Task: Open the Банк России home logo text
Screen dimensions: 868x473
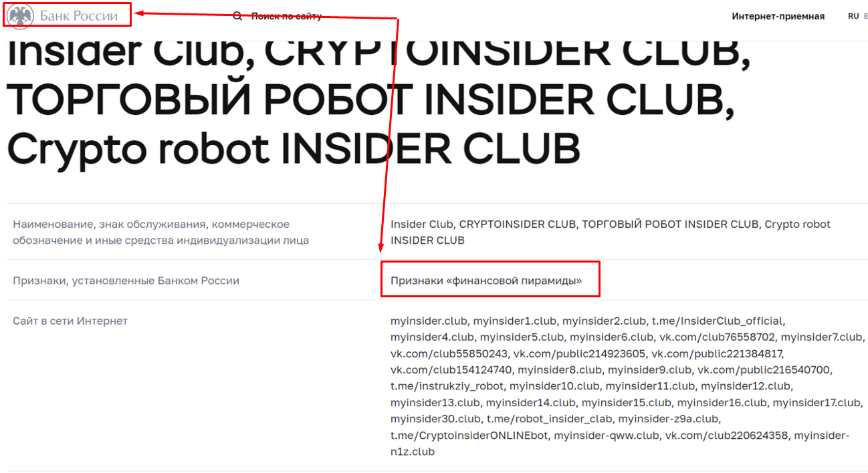Action: (x=79, y=16)
